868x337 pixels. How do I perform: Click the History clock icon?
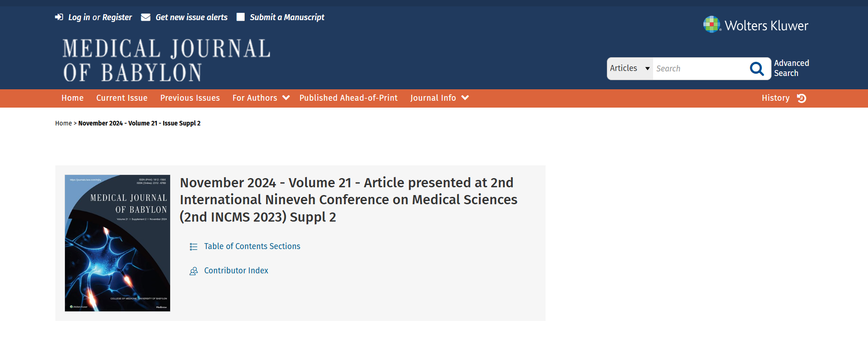pos(801,98)
